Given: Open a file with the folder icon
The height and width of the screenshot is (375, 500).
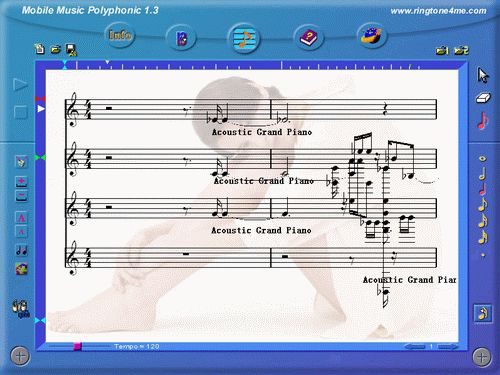Looking at the screenshot, I should 56,50.
